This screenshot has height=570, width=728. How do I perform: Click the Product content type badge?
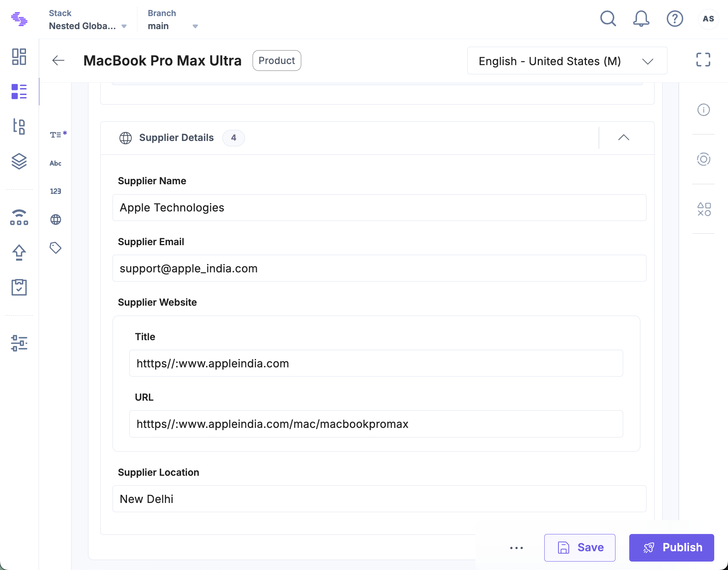[x=277, y=61]
